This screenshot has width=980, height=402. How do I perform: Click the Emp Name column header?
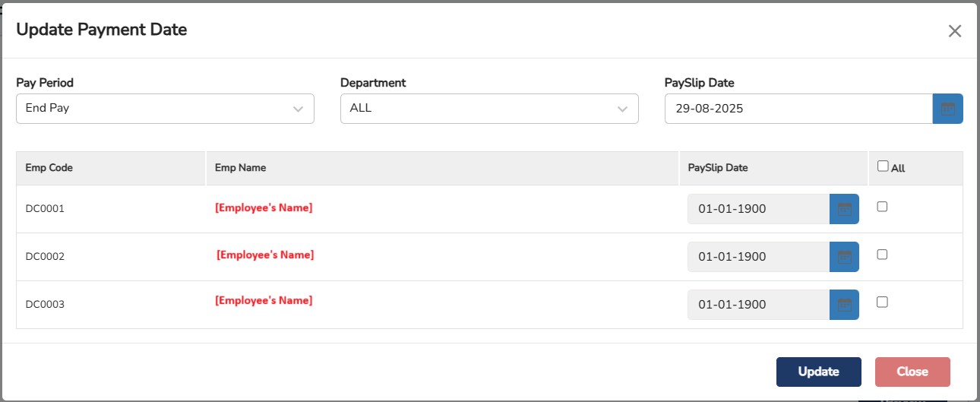240,168
